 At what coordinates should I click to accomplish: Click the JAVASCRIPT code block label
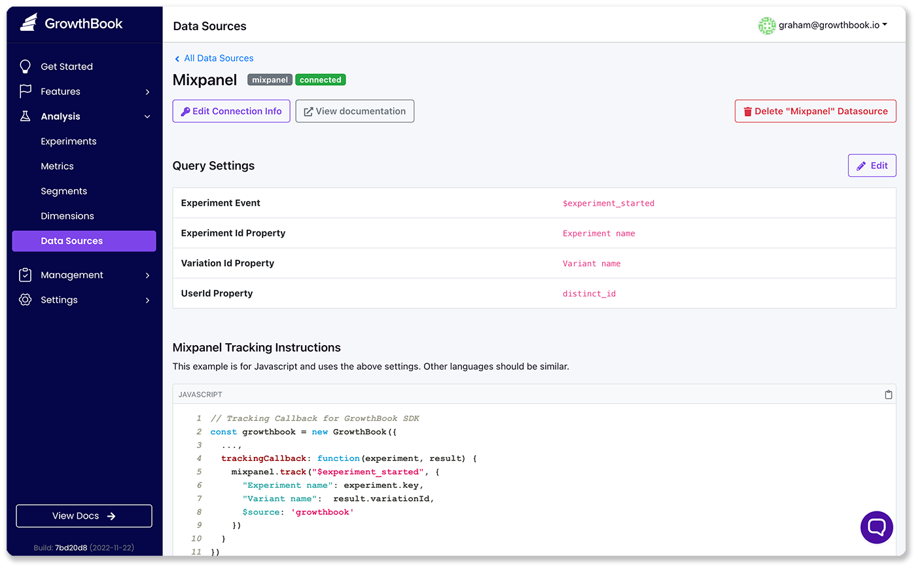coord(200,394)
